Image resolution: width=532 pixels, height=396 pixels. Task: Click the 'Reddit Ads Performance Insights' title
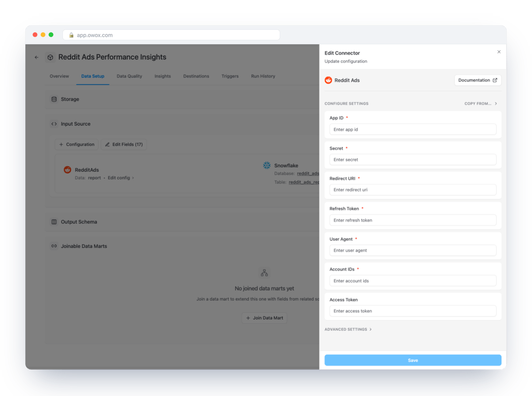coord(112,57)
